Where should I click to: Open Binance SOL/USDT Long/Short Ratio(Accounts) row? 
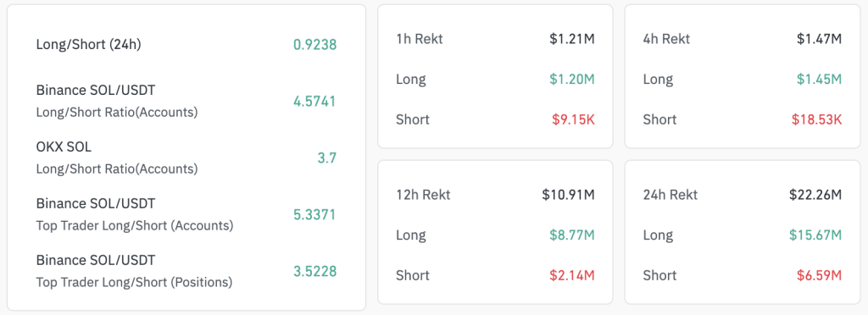(186, 101)
